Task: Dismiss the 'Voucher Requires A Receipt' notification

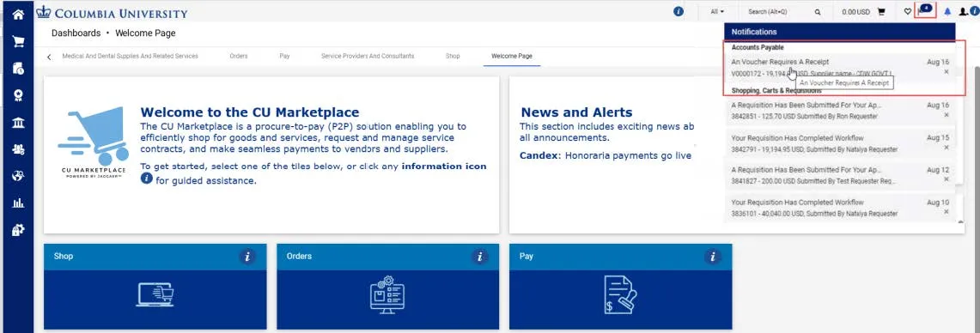Action: (x=946, y=72)
